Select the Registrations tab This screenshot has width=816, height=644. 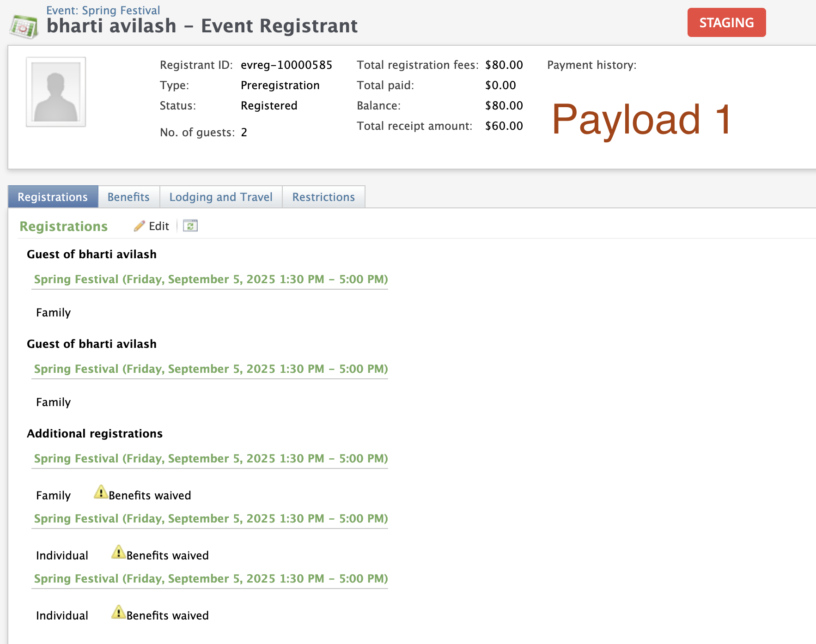(53, 197)
